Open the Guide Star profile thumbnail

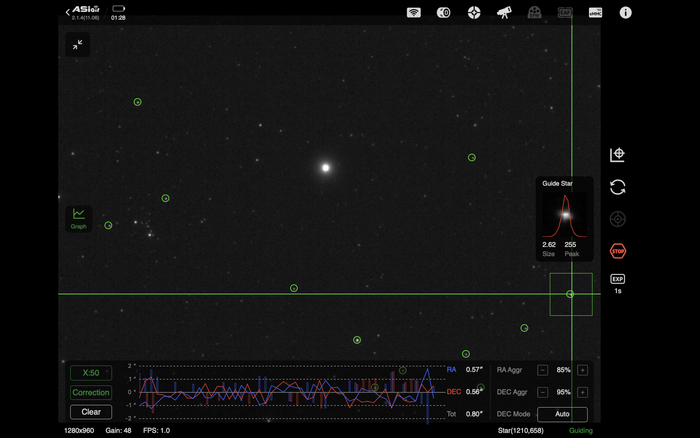pyautogui.click(x=564, y=215)
